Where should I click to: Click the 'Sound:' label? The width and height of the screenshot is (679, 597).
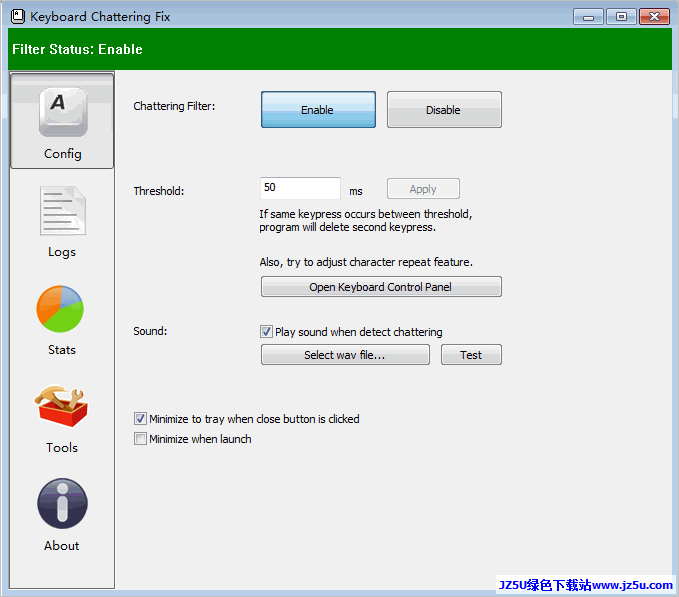coord(150,331)
